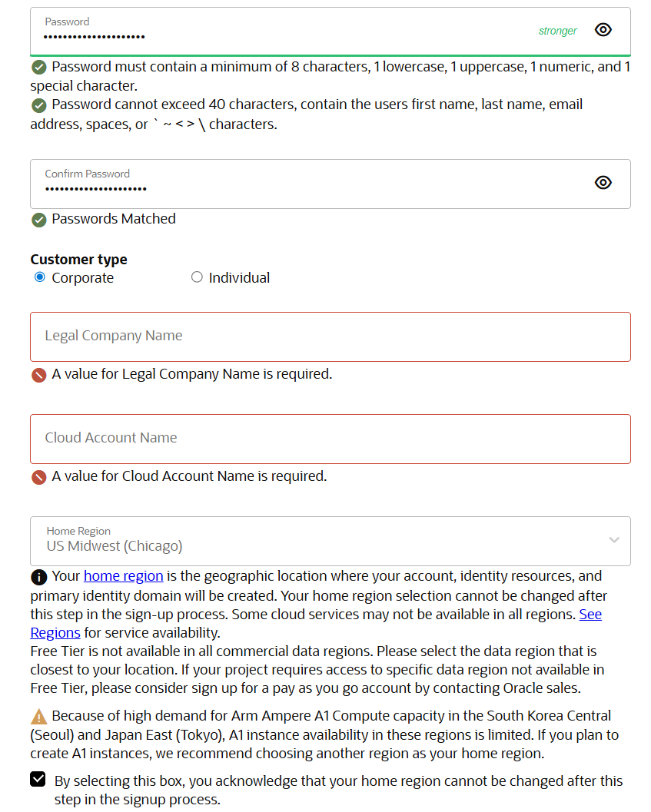Click the checkmark next to Passwords Matched

(38, 220)
